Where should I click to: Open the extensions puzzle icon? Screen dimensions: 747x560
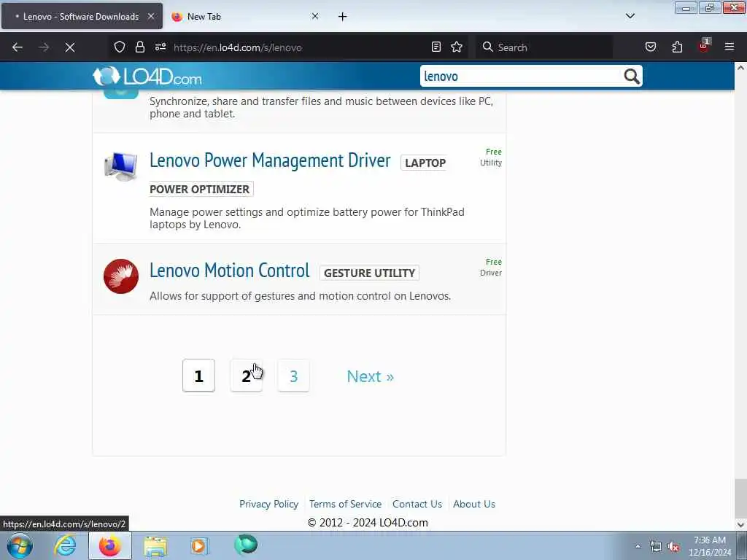[677, 47]
